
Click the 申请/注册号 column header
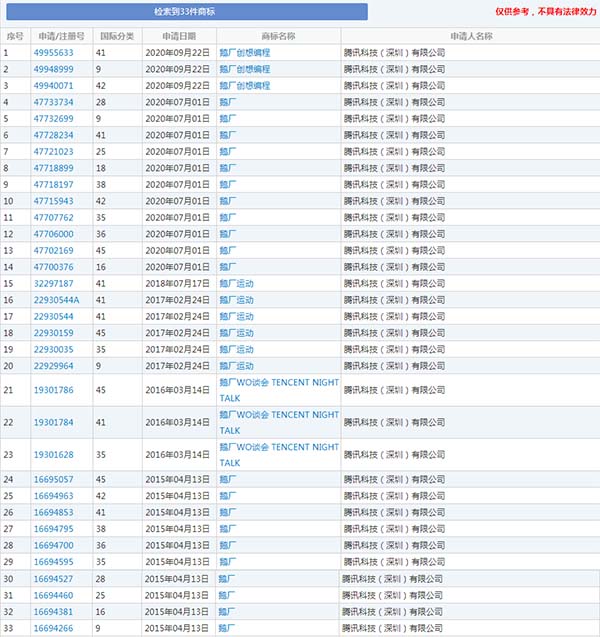[61, 36]
